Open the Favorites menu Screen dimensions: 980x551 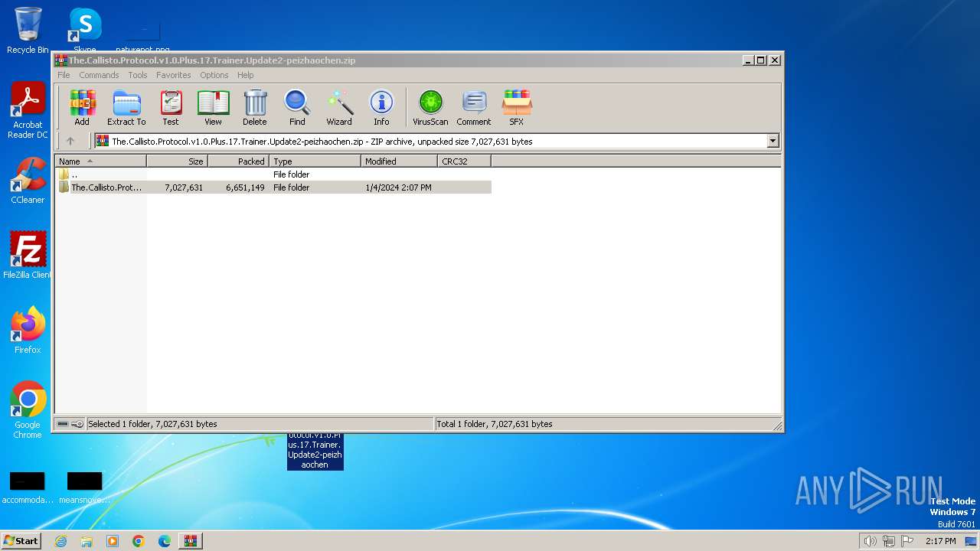(x=174, y=75)
